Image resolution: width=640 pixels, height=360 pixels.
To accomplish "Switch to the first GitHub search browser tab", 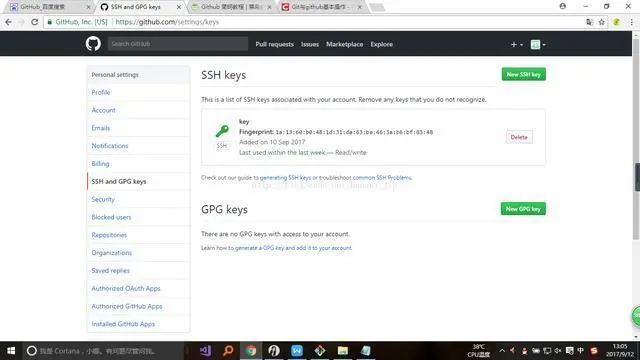I will (x=48, y=7).
